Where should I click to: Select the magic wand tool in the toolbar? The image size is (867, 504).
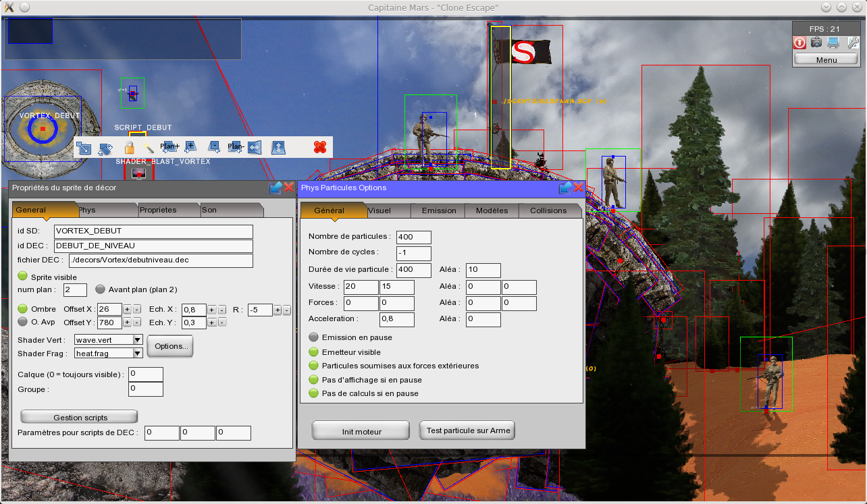[148, 147]
